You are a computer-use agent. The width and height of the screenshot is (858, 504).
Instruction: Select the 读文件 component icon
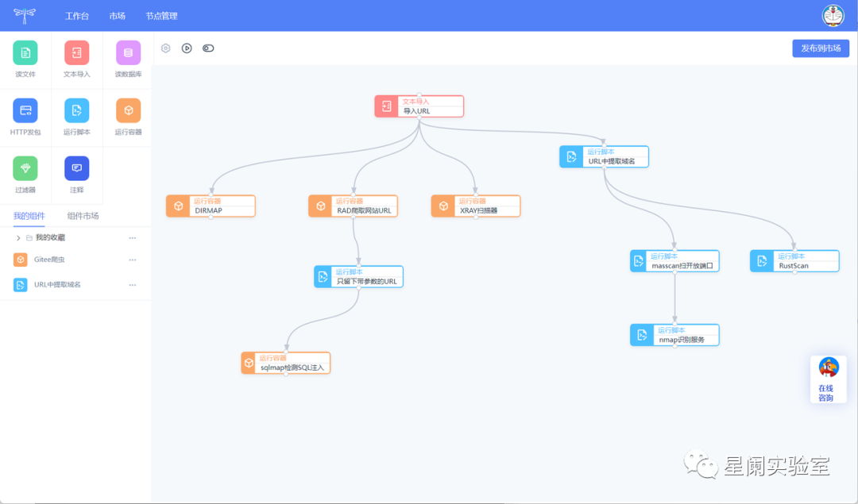point(25,53)
